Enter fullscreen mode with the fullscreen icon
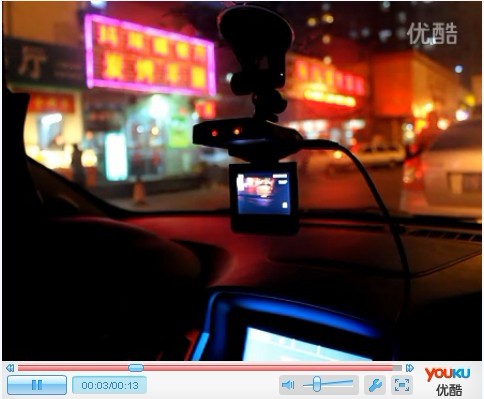This screenshot has height=399, width=484. 402,385
